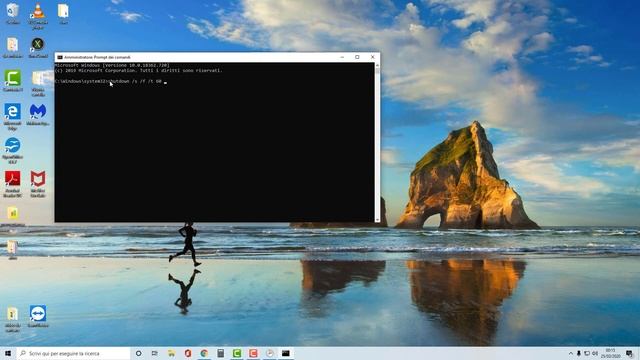Click the Command Prompt vertical scrollbar

377,142
